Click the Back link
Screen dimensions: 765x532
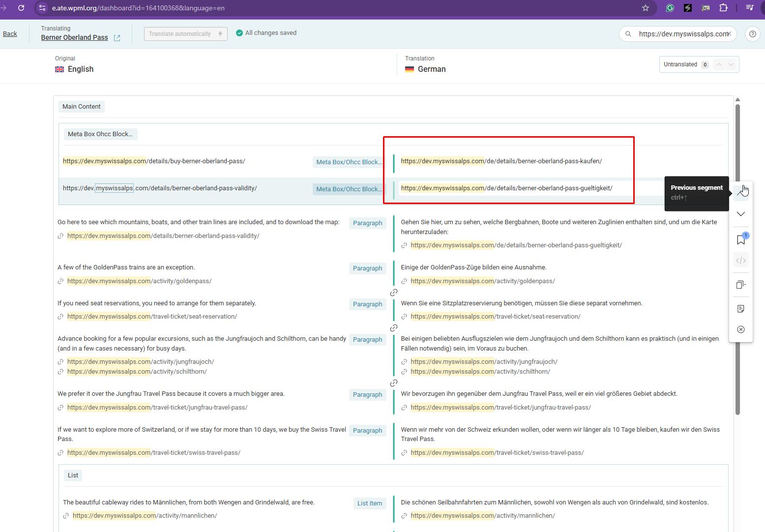click(x=10, y=34)
